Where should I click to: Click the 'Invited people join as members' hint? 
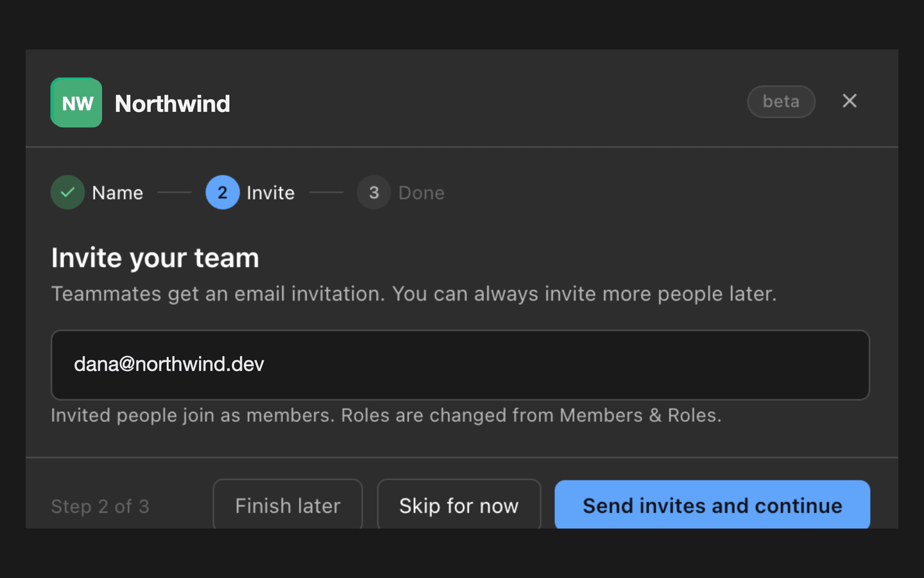[x=386, y=415]
